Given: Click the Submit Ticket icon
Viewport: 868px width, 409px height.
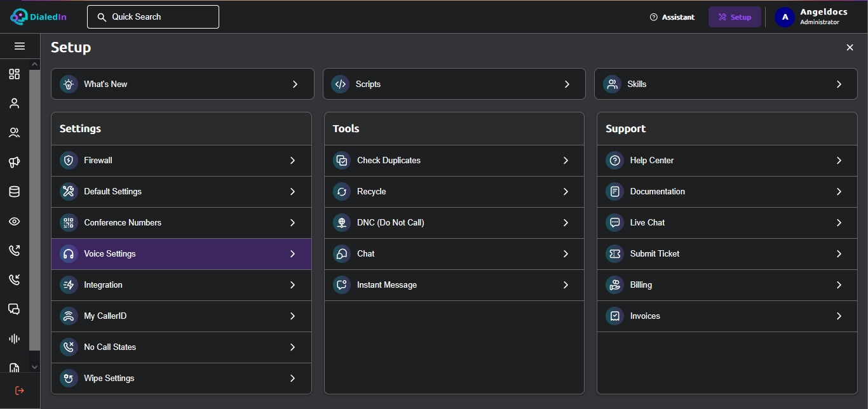Looking at the screenshot, I should [614, 254].
